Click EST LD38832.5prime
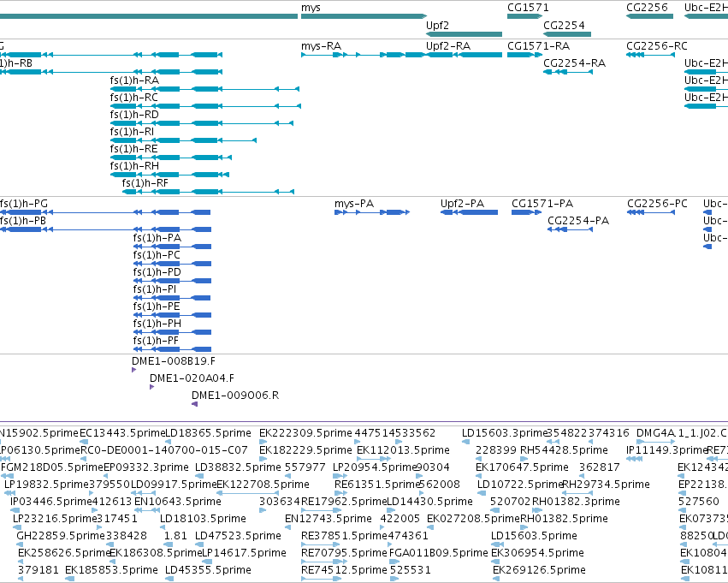The height and width of the screenshot is (583, 728). [238, 467]
